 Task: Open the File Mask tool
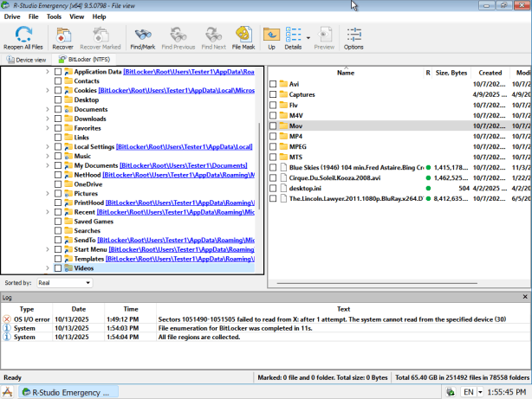coord(243,35)
